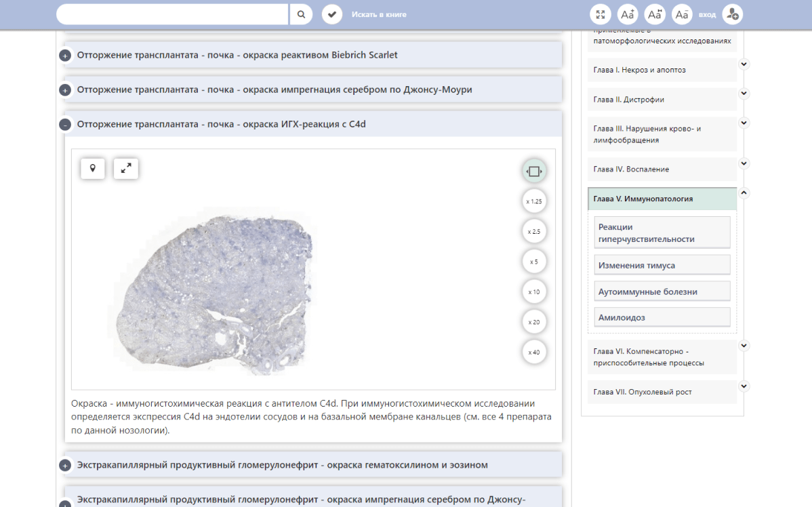
Task: Expand chevron next to Глава VII
Action: [744, 386]
